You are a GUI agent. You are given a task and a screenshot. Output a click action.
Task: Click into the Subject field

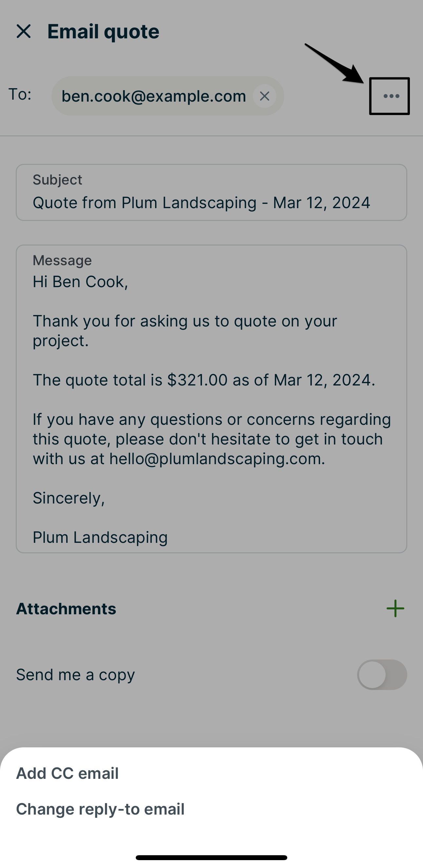click(201, 203)
